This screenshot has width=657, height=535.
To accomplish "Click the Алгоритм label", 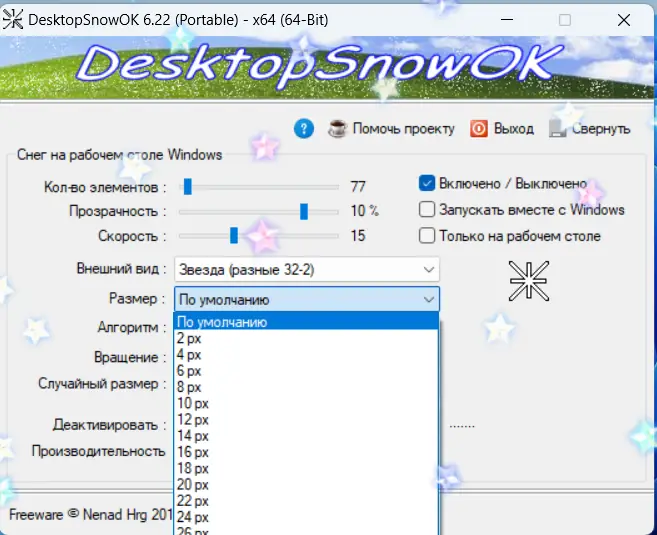I will pos(131,327).
